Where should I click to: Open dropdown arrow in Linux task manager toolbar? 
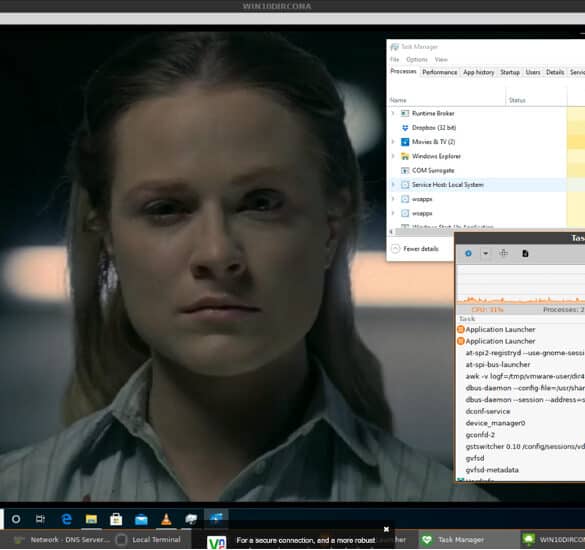tap(485, 253)
